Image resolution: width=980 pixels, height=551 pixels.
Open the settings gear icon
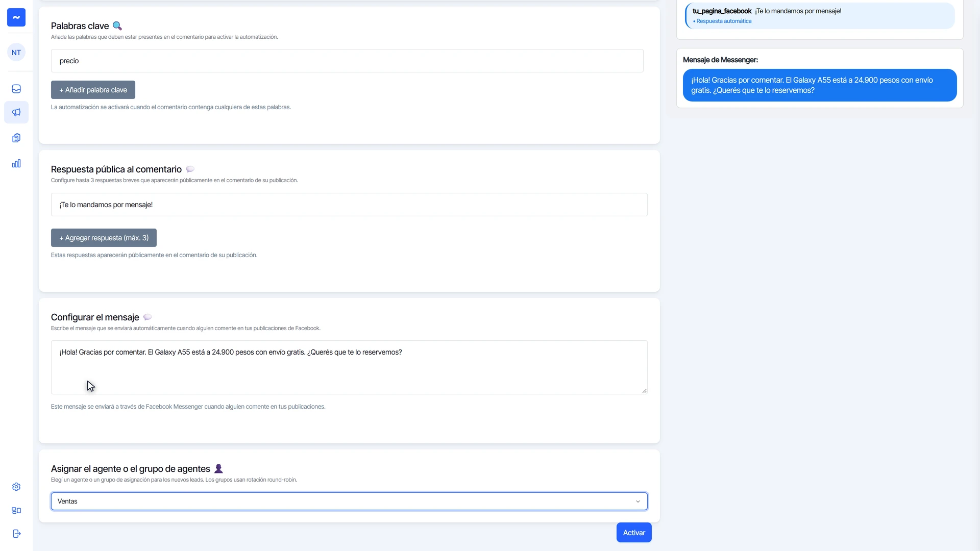[x=16, y=487]
